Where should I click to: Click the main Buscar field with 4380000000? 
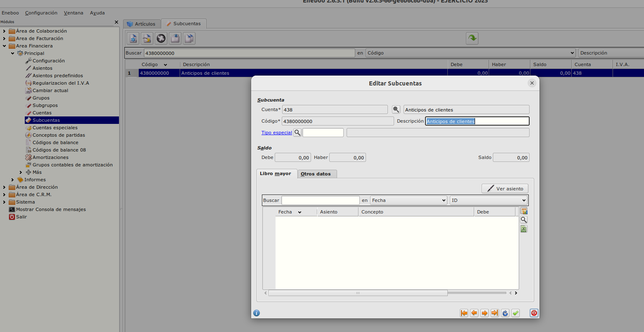(249, 53)
